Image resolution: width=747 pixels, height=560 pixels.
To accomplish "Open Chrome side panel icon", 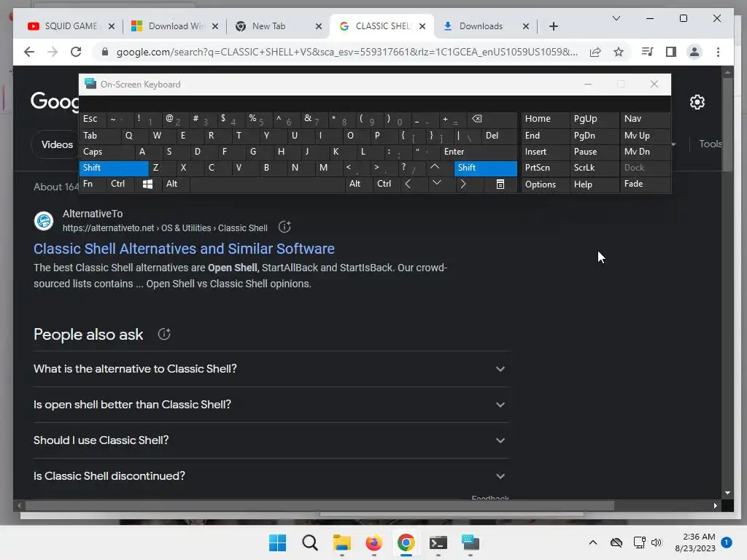I will pyautogui.click(x=671, y=52).
